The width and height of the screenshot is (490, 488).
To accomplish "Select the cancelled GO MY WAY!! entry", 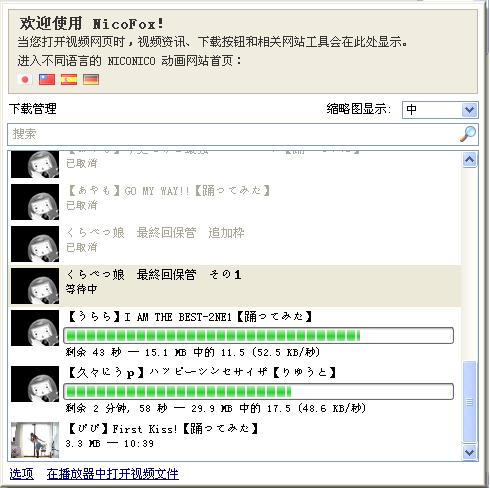I will (x=235, y=202).
